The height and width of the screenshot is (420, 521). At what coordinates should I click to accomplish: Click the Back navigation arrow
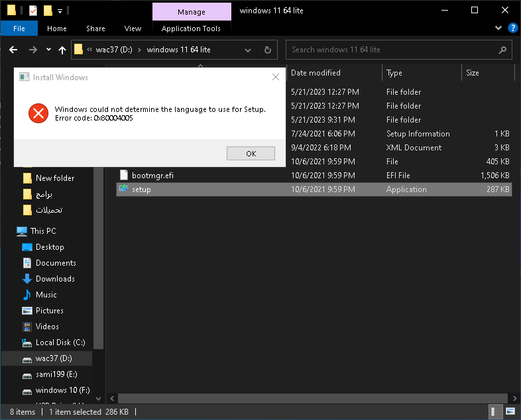pyautogui.click(x=13, y=50)
